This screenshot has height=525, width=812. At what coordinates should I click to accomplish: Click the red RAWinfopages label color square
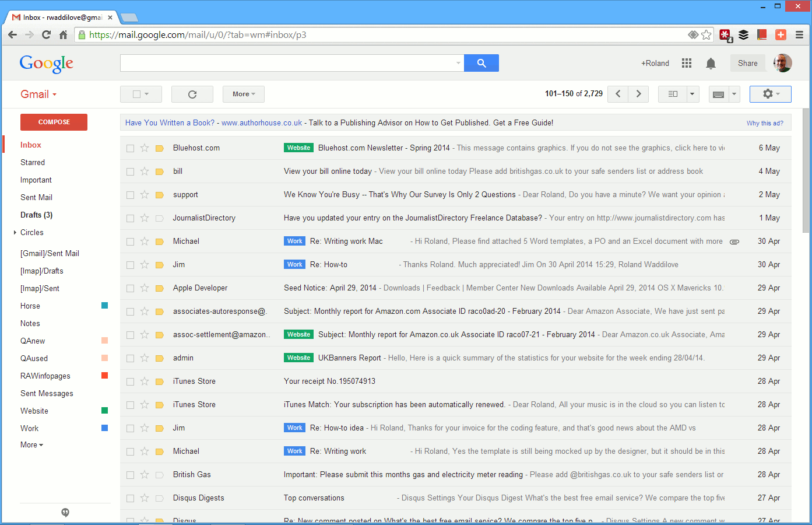pos(105,376)
